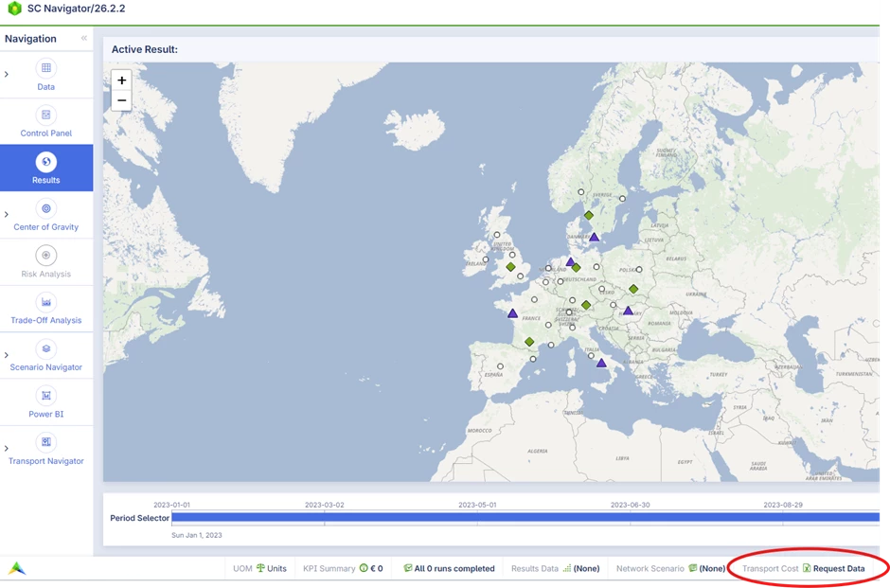Screen dimensions: 890x588
Task: Click the 2023-03-02 timeline tick
Action: pyautogui.click(x=324, y=505)
